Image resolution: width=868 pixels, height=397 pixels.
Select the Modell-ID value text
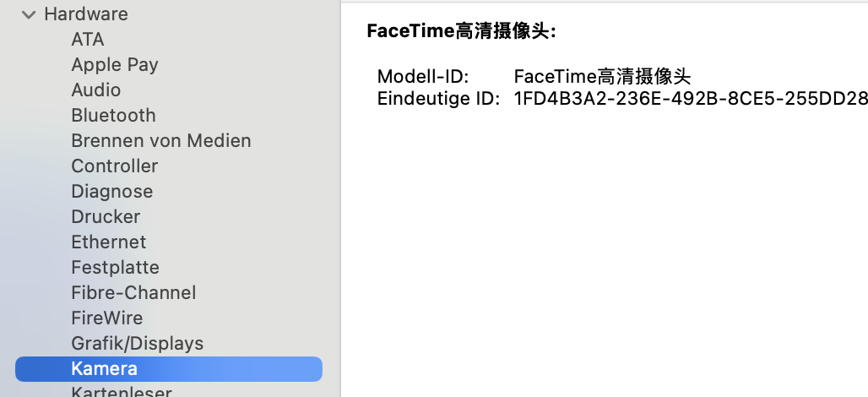(603, 76)
